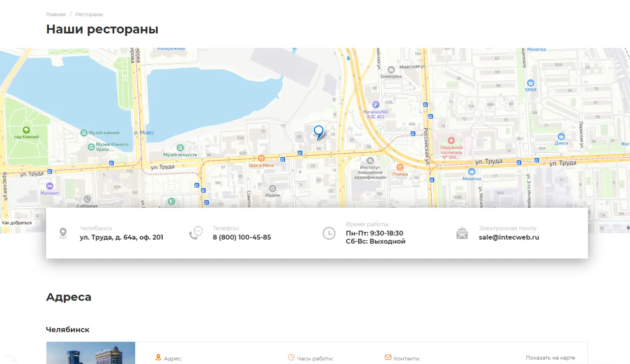Select the сад Камней park icon
Image resolution: width=630 pixels, height=364 pixels.
coord(26,130)
